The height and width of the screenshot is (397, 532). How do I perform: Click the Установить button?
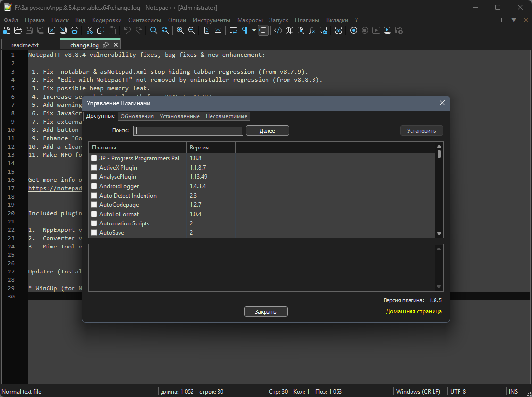[x=421, y=131]
